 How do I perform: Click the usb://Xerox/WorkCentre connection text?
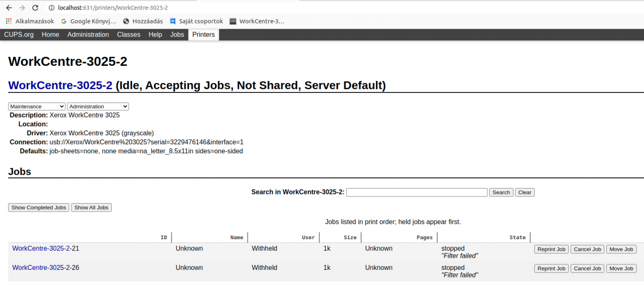click(146, 142)
